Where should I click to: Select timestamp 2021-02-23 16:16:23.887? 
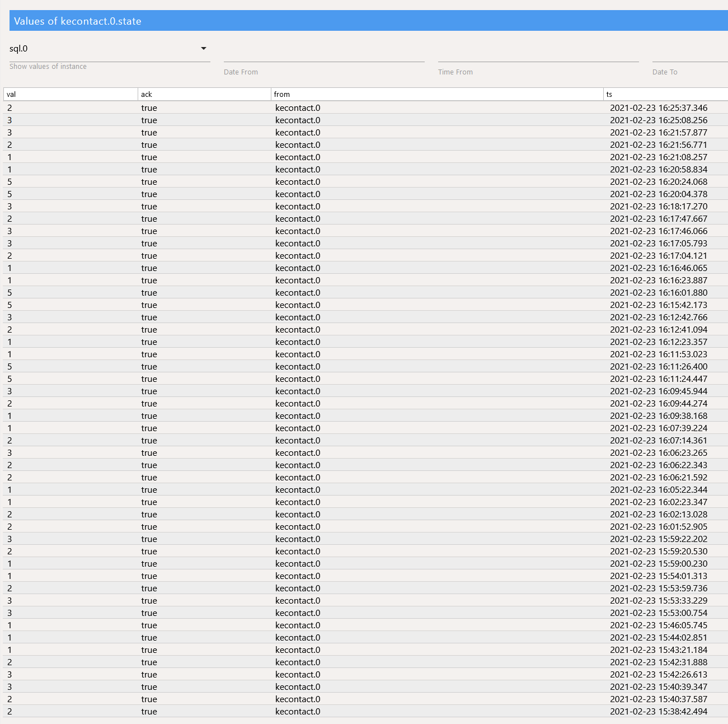click(x=659, y=281)
